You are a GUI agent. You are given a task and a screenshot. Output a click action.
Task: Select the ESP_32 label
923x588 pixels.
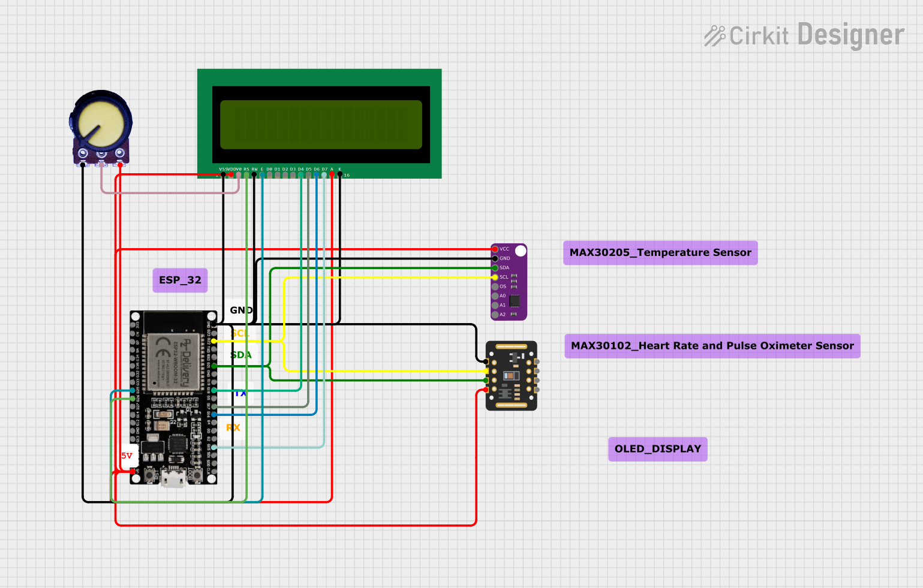[x=180, y=281]
